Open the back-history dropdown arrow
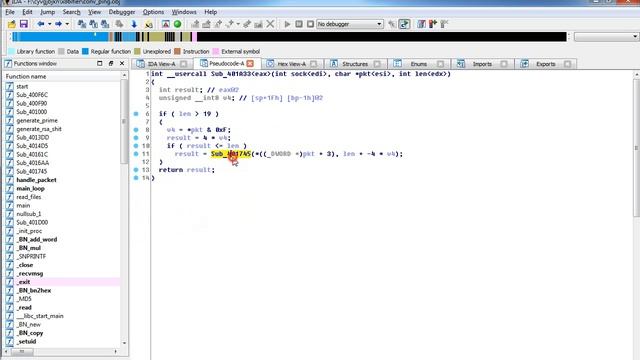640x360 pixels. pos(49,24)
